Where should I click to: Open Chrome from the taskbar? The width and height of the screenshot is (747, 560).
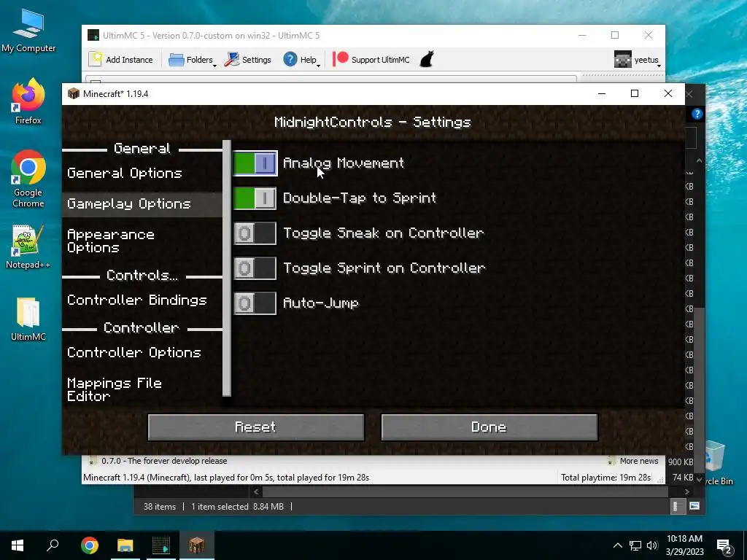(x=89, y=545)
